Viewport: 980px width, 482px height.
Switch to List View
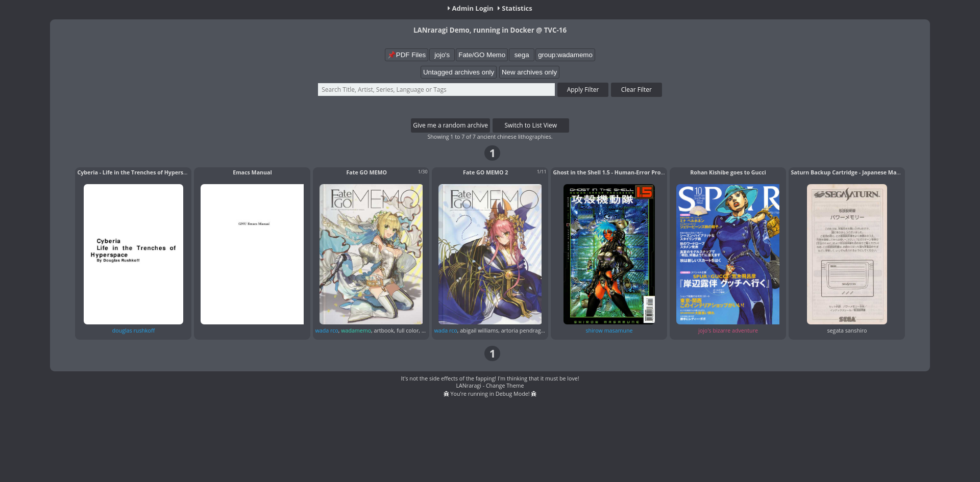tap(531, 125)
